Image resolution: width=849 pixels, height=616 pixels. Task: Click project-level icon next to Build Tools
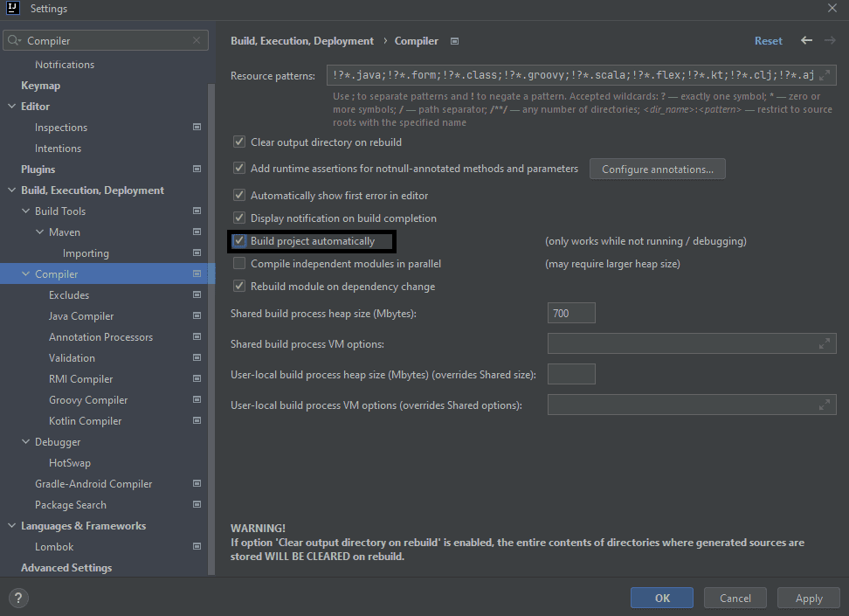[197, 211]
